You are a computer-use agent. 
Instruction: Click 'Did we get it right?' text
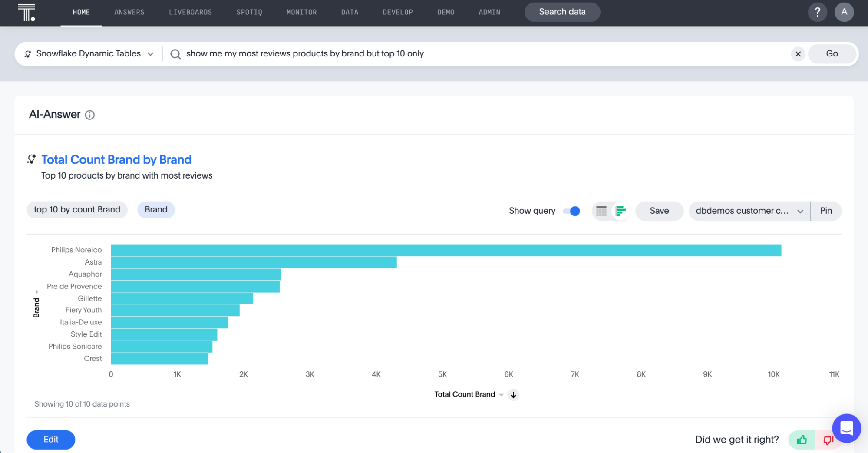(x=737, y=440)
